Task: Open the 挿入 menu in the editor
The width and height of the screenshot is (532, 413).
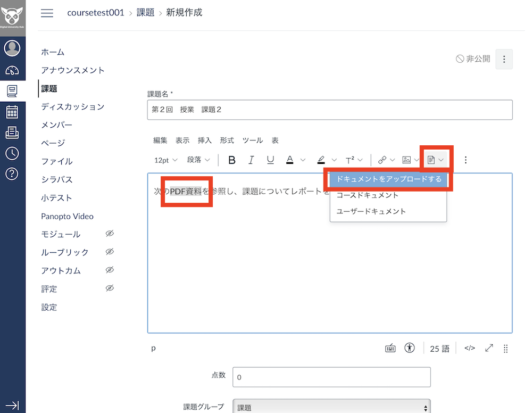Action: pos(205,140)
